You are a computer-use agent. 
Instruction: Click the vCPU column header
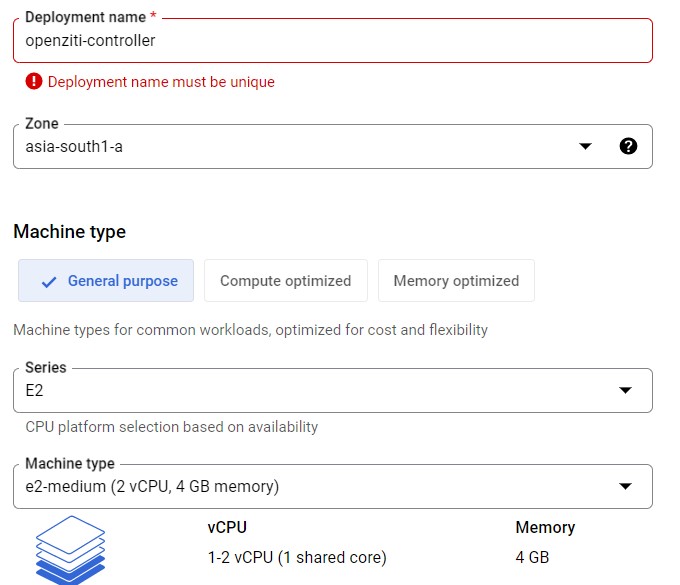pos(226,527)
